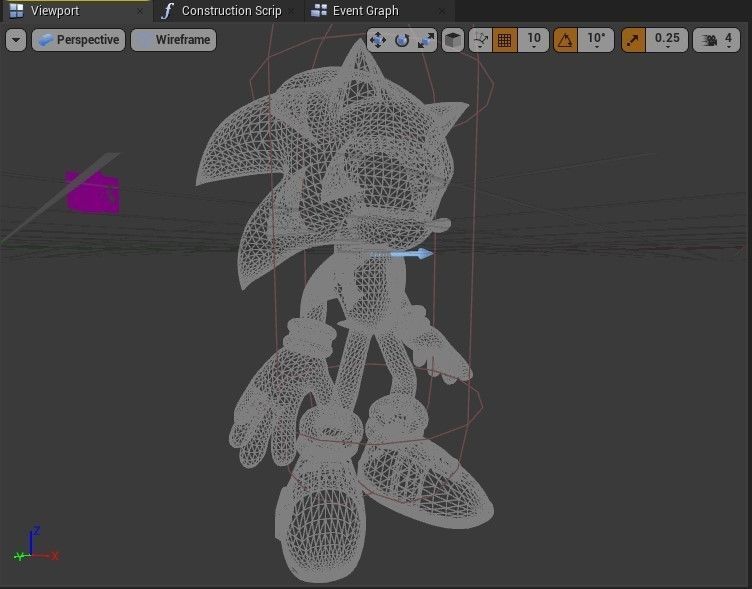Toggle surface snapping icon
This screenshot has width=752, height=589.
point(481,40)
